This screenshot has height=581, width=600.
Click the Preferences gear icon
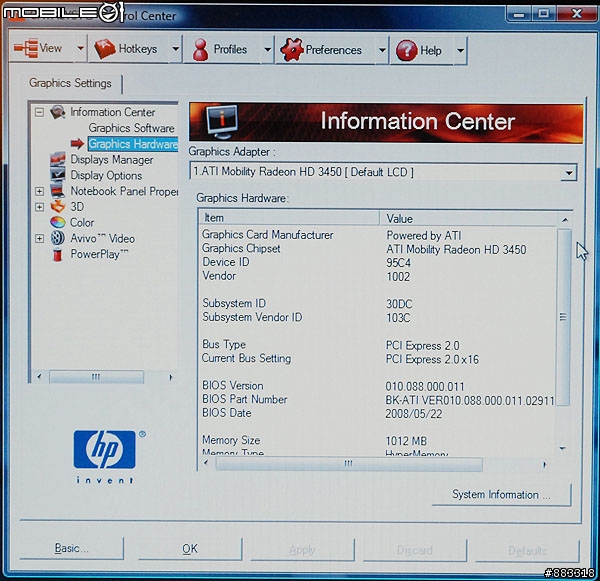pos(292,49)
